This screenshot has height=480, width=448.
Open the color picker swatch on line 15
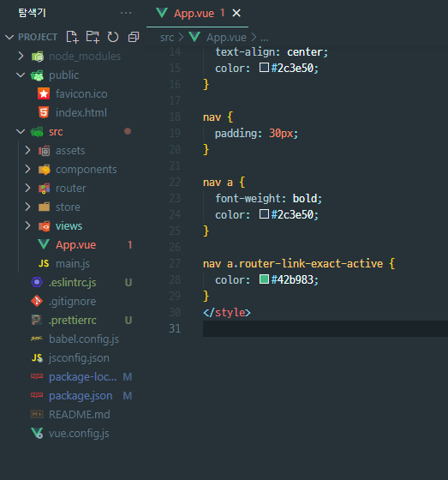click(264, 68)
